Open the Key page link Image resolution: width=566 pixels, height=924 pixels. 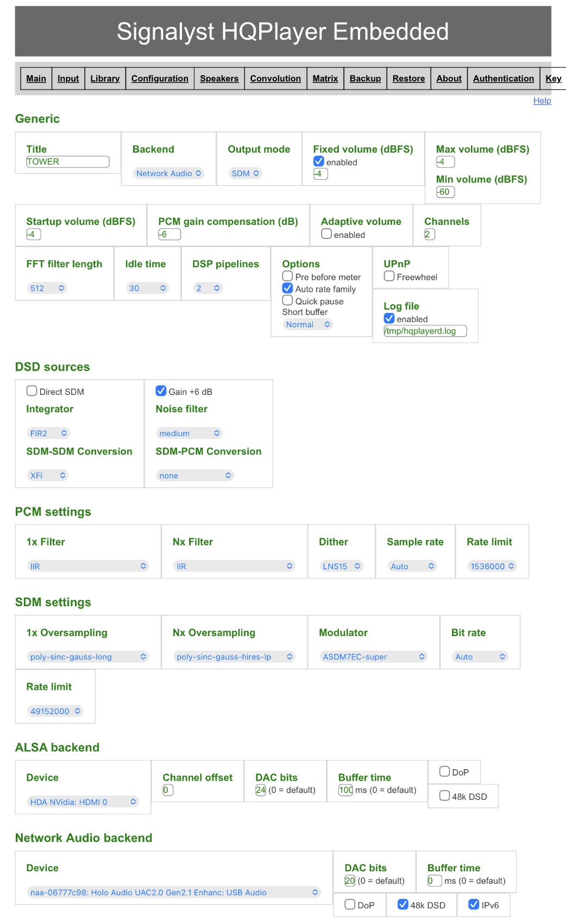(554, 78)
